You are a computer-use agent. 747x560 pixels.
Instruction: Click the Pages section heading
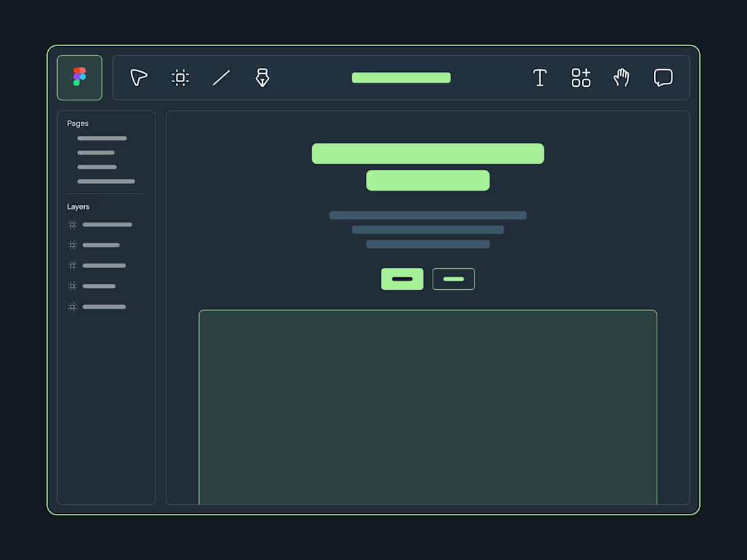coord(77,124)
